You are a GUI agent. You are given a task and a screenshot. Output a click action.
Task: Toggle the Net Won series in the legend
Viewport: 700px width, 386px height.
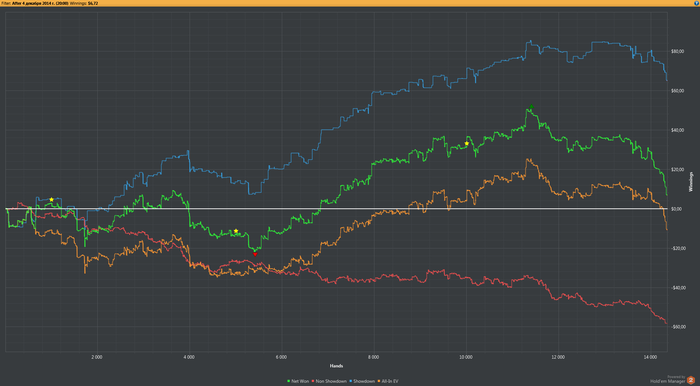298,381
